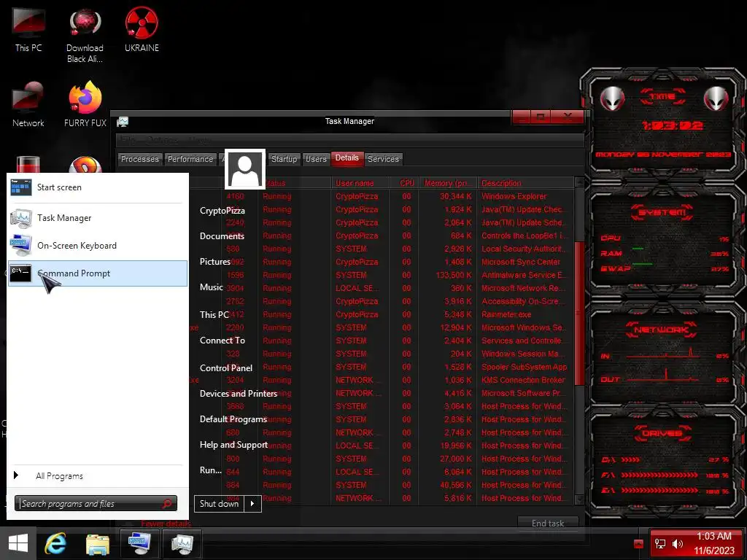Image resolution: width=747 pixels, height=560 pixels.
Task: Open Download Black Ali... desktop shortcut
Action: (x=85, y=36)
